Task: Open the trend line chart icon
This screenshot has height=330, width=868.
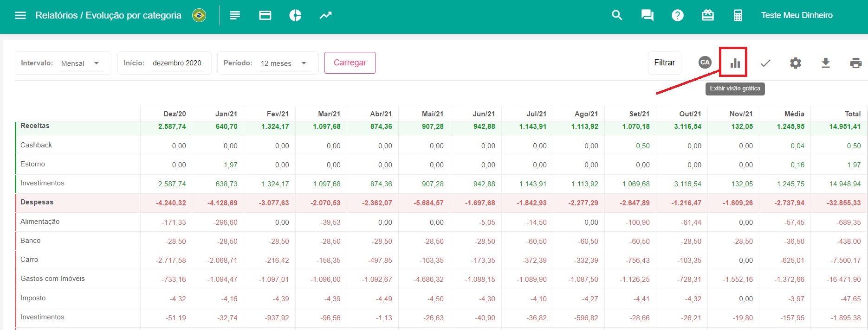Action: pos(325,15)
